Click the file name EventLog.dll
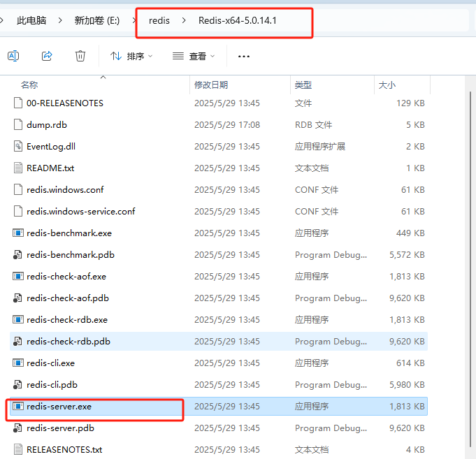 tap(51, 147)
